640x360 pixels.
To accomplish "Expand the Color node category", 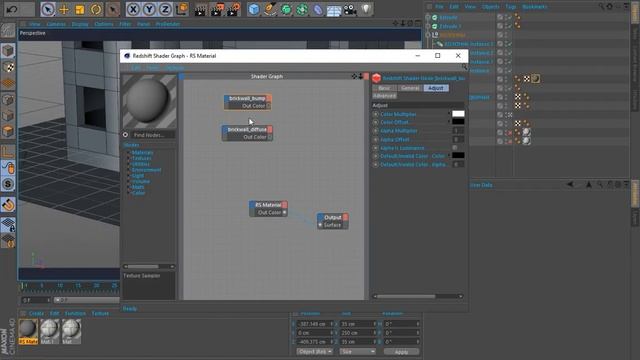I will 138,193.
